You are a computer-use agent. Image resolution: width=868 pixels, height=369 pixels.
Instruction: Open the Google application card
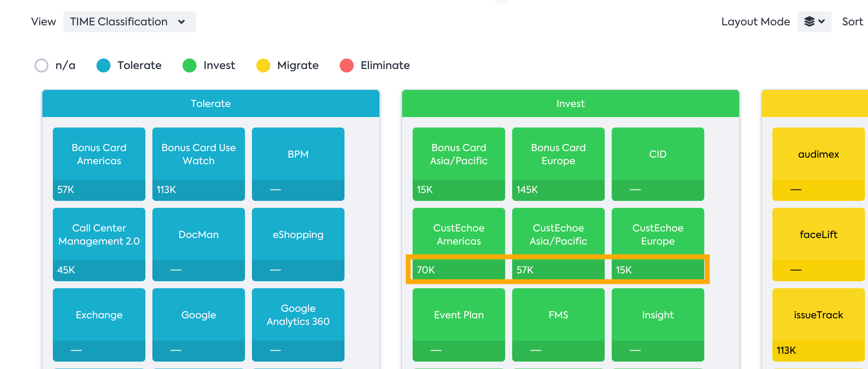click(x=199, y=325)
